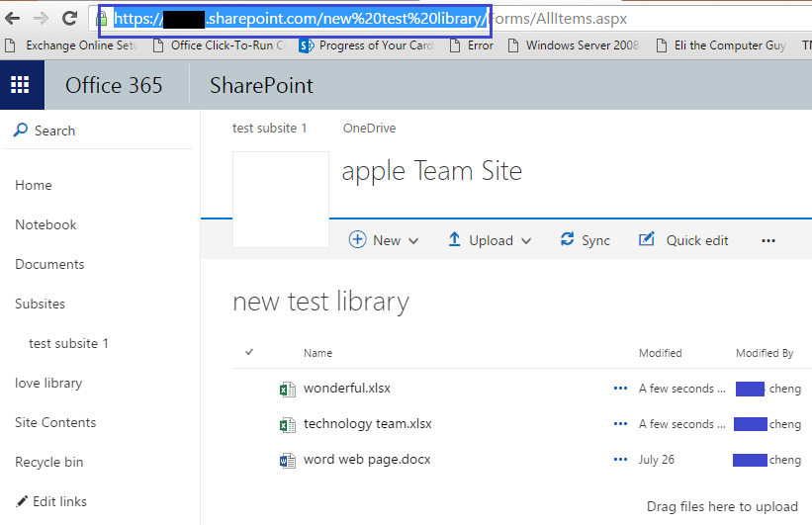Viewport: 812px width, 525px height.
Task: Click the Excel icon for technology team.xlsx
Action: point(288,424)
